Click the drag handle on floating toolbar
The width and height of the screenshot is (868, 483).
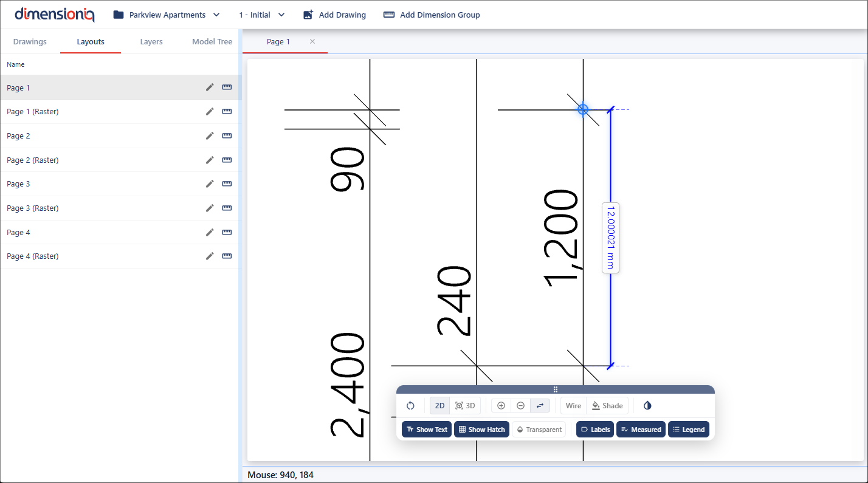pyautogui.click(x=555, y=389)
